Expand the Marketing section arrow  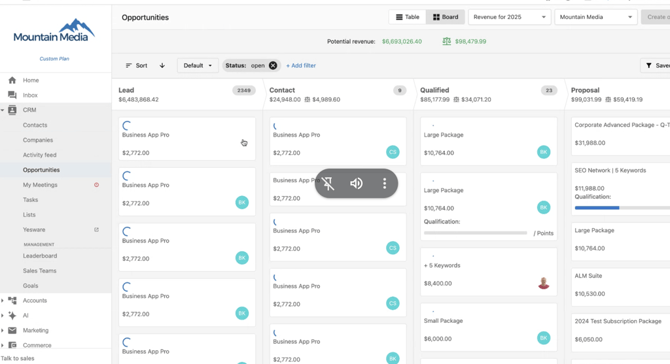coord(3,330)
